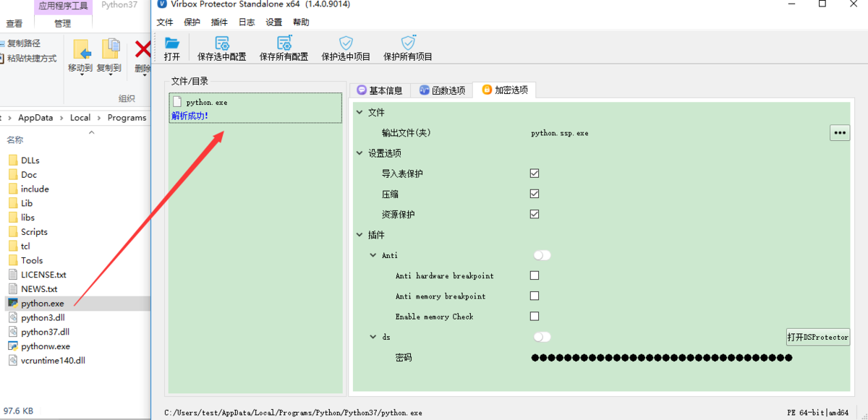Select the include folder

29,189
